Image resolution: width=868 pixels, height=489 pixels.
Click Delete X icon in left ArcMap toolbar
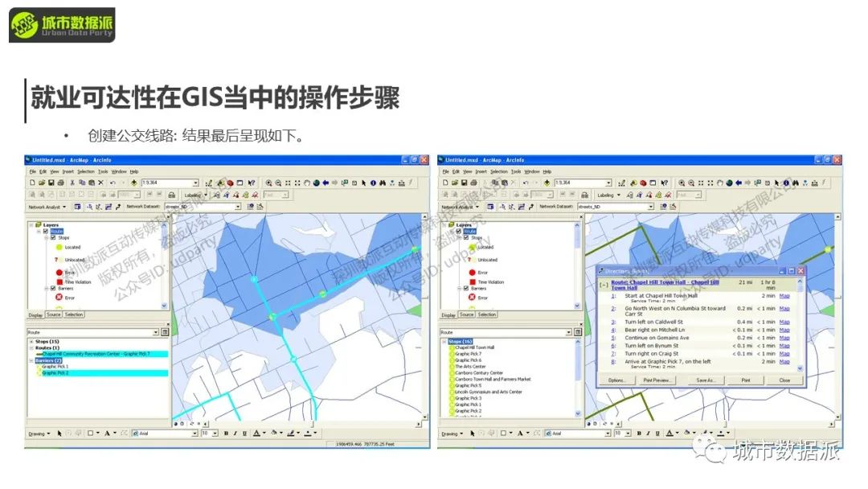(100, 183)
